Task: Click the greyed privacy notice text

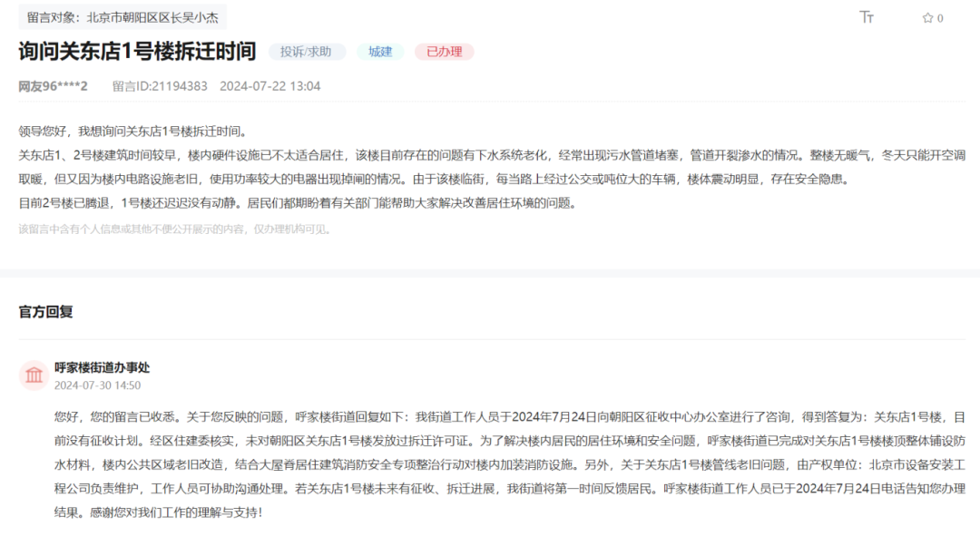Action: (x=175, y=229)
